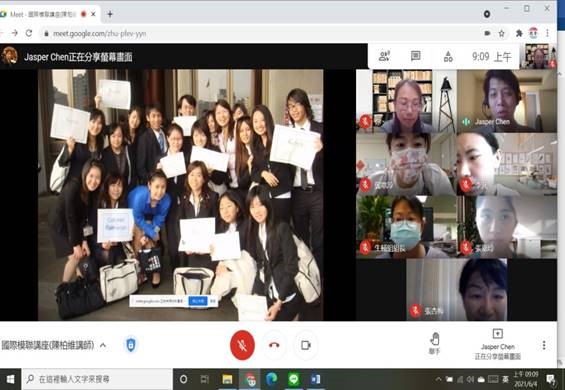Open the meeting chat panel icon
Image resolution: width=565 pixels, height=390 pixels.
pos(415,56)
